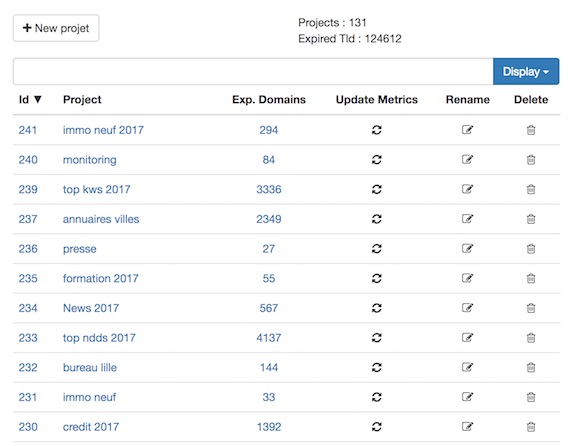Open the Display dropdown
Screen dimensions: 570x446
[526, 72]
